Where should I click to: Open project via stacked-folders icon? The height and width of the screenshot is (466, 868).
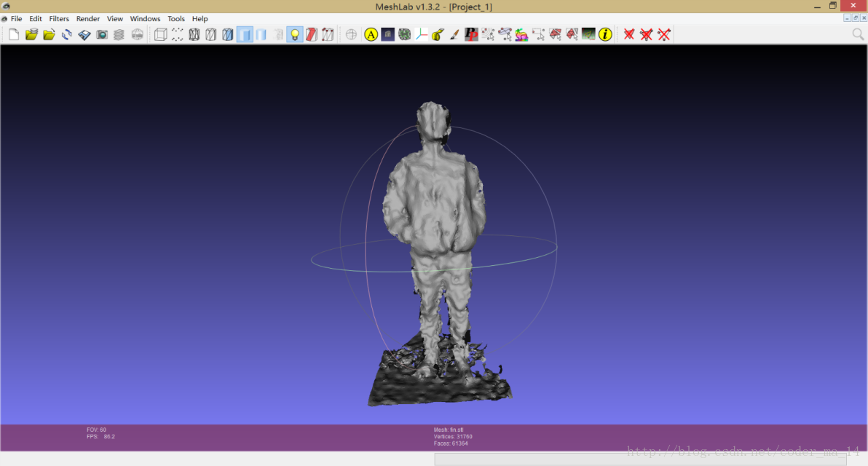tap(31, 34)
